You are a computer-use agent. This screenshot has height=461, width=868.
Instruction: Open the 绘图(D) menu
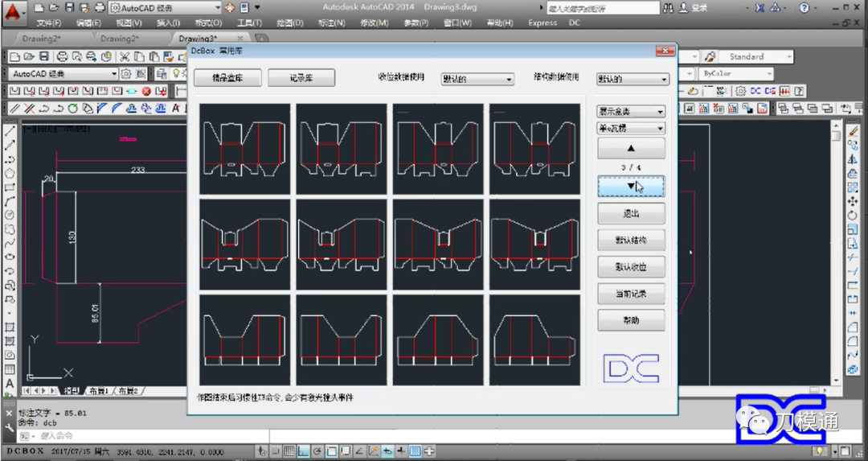(x=290, y=23)
